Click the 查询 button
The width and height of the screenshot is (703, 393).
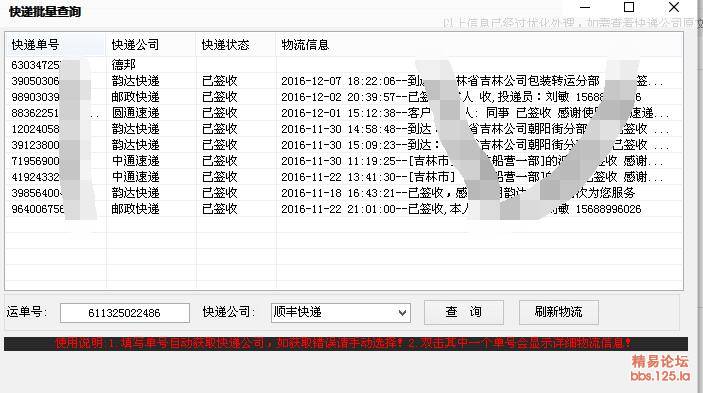tap(464, 312)
